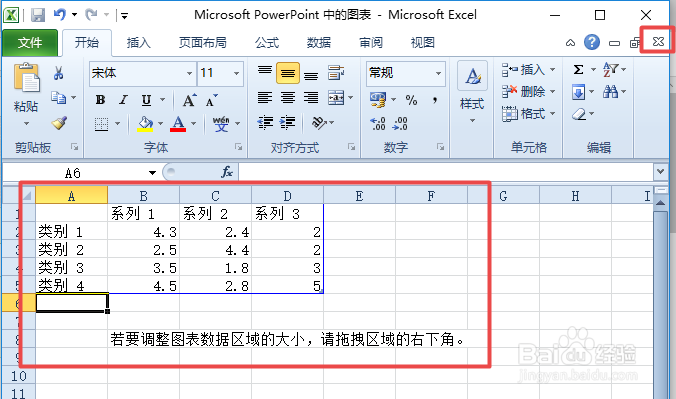Expand the Name Box dropdown
Image resolution: width=676 pixels, height=399 pixels.
coord(152,173)
